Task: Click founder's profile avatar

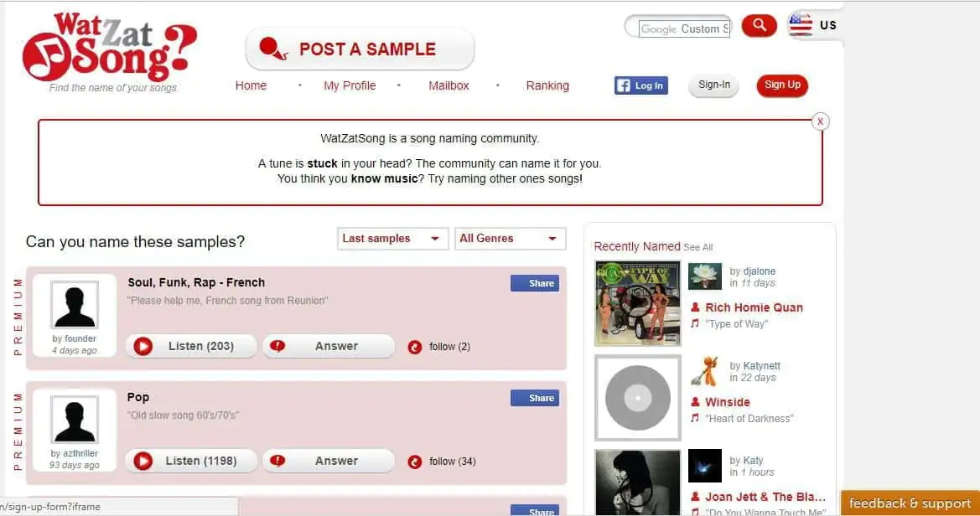Action: [x=75, y=305]
